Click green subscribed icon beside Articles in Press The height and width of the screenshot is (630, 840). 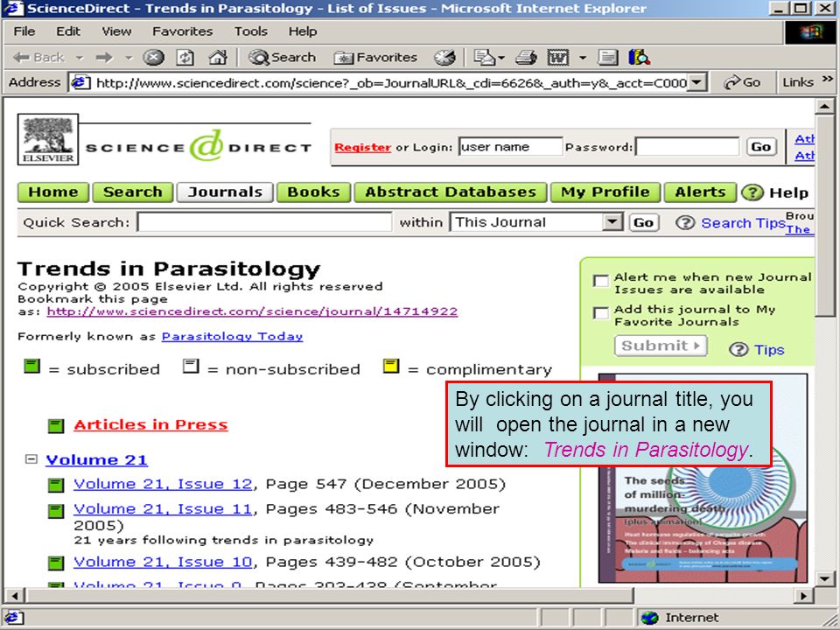click(56, 426)
